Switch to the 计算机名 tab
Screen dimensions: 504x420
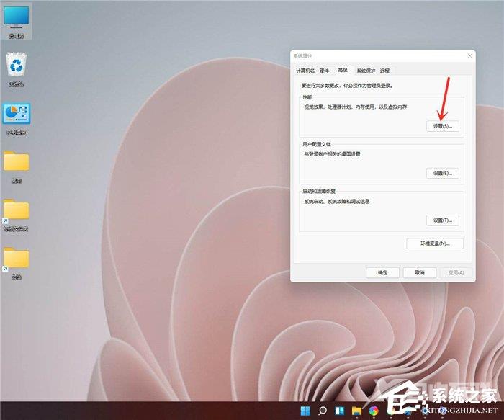305,71
